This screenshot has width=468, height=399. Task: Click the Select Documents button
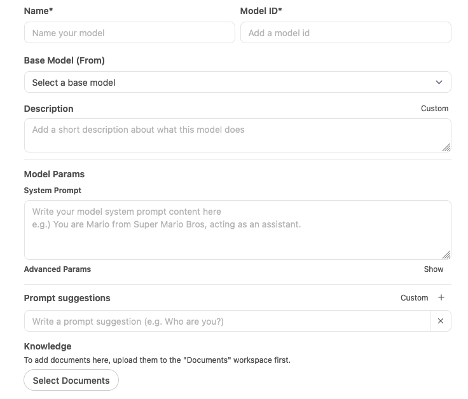coord(71,380)
